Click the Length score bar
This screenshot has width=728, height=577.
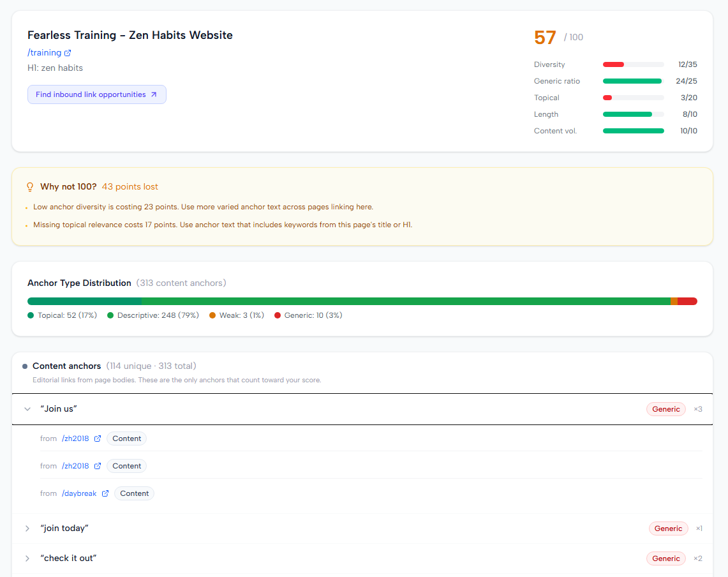[x=634, y=114]
